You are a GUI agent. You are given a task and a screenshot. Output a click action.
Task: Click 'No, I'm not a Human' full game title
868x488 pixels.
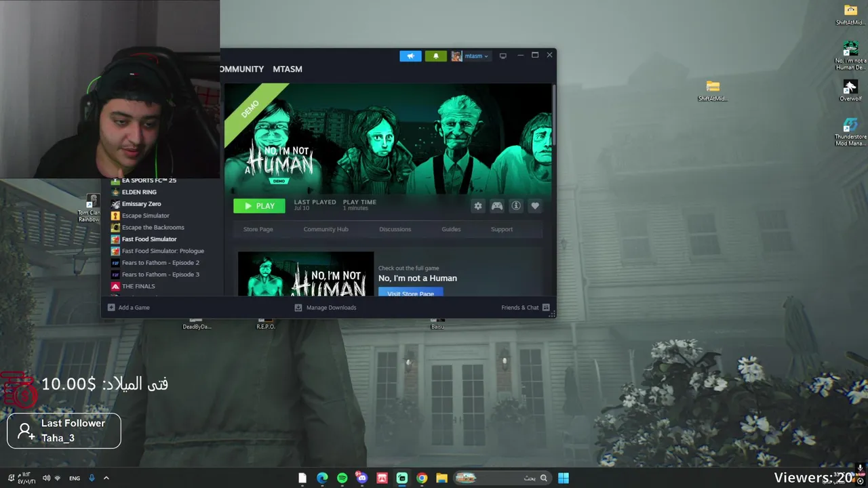tap(418, 278)
